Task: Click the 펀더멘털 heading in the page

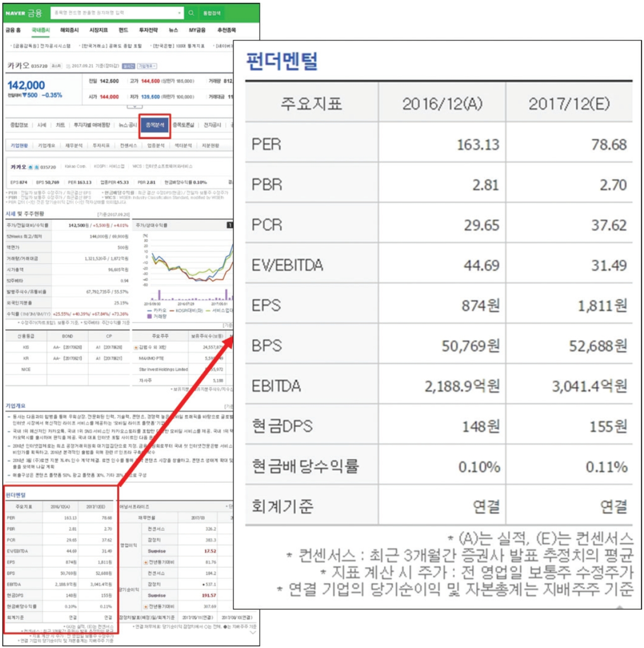Action: pyautogui.click(x=15, y=495)
